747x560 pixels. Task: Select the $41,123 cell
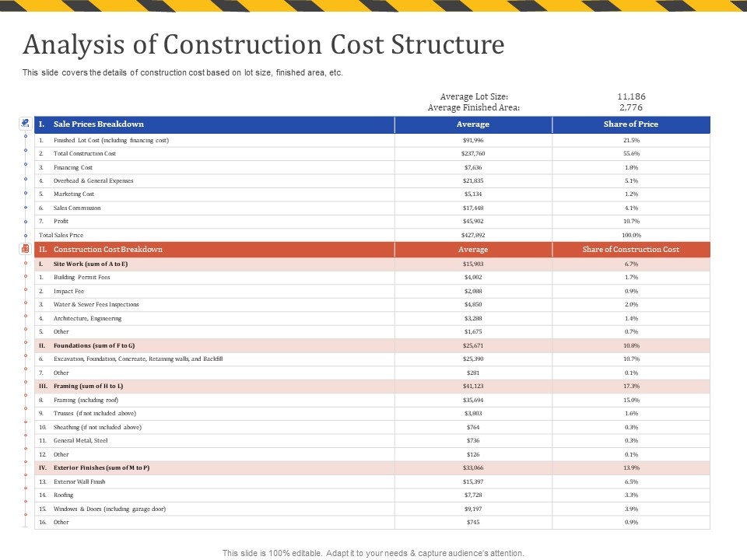pos(473,387)
